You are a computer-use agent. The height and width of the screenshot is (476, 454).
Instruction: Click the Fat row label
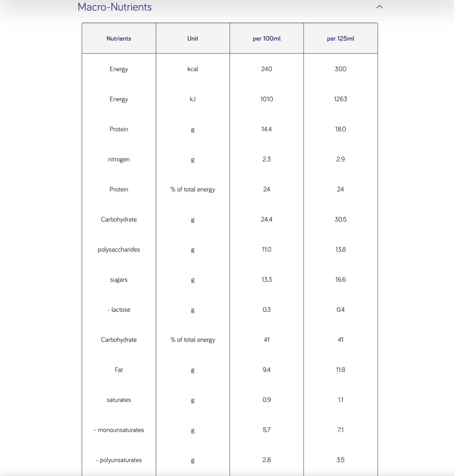(119, 370)
